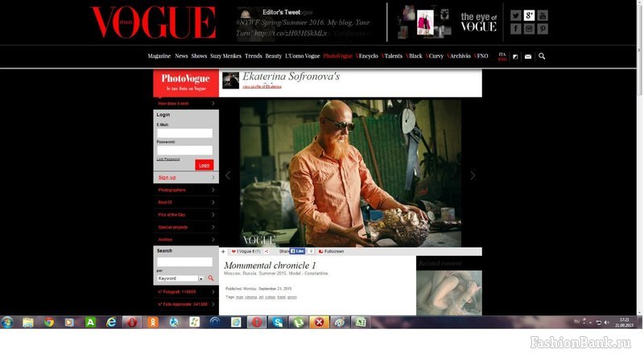
Task: Open the News menu item
Action: 181,56
